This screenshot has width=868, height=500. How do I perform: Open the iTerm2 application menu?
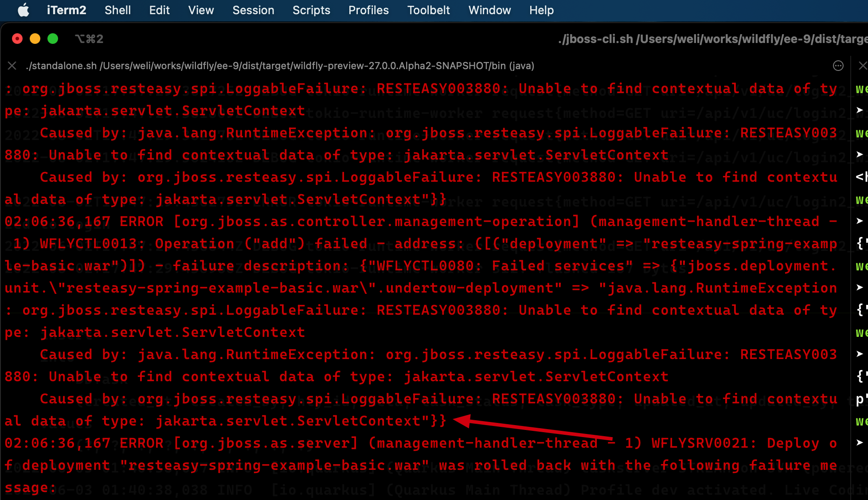coord(66,10)
